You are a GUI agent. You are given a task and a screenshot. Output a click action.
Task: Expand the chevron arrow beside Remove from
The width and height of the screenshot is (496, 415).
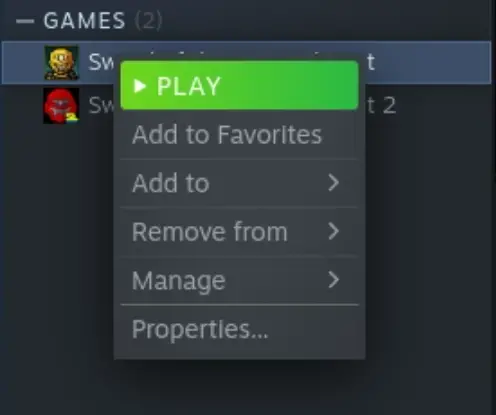pyautogui.click(x=334, y=231)
